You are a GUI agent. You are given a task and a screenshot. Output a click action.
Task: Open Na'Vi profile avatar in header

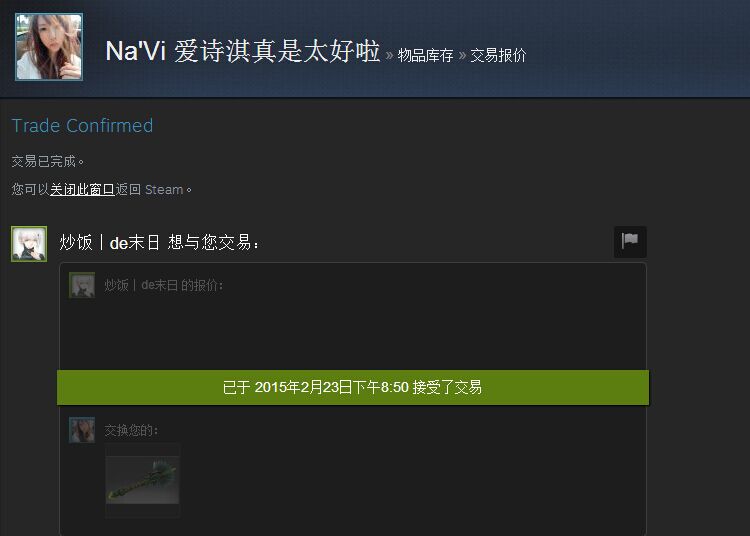coord(49,46)
